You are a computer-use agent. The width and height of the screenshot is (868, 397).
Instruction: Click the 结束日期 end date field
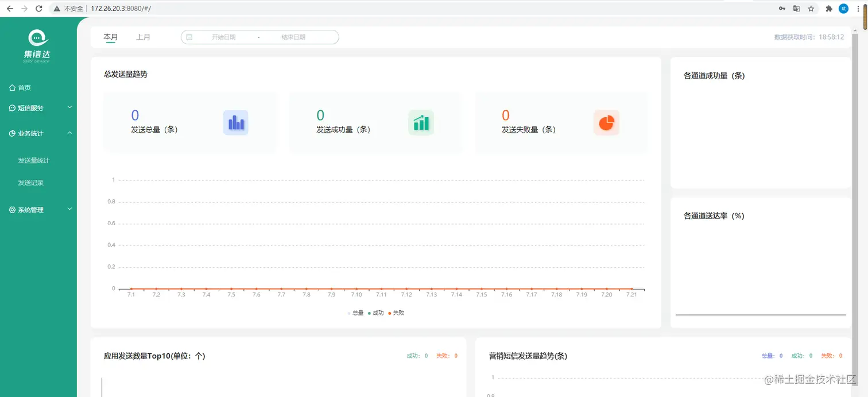[x=293, y=37]
